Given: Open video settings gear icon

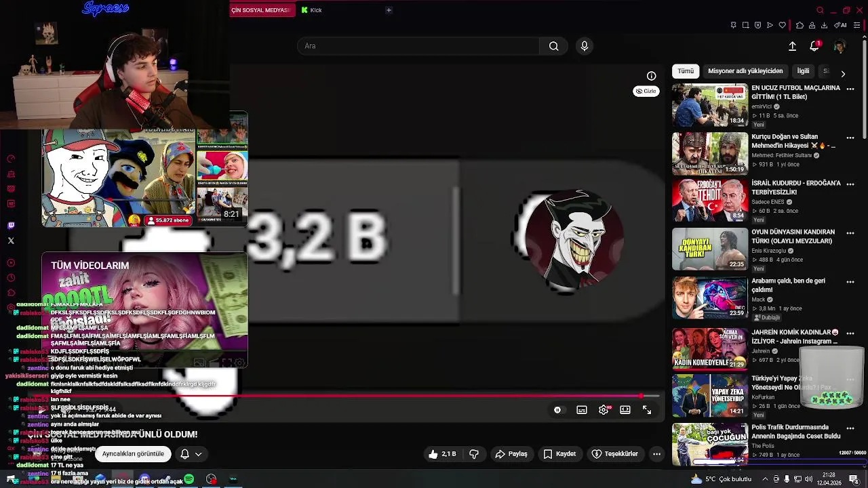Looking at the screenshot, I should point(604,410).
